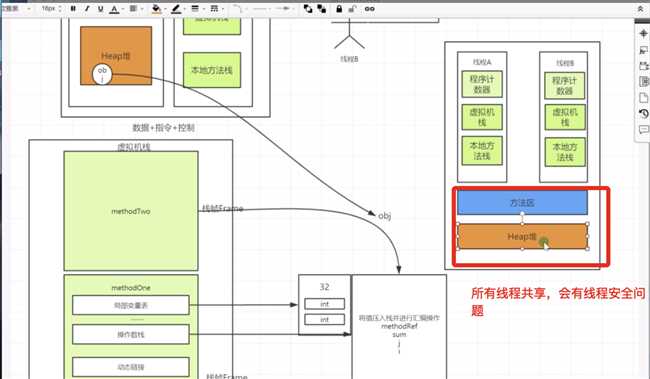Open the comments speech bubble icon
Viewport: 650px width, 379px height.
pos(643,130)
